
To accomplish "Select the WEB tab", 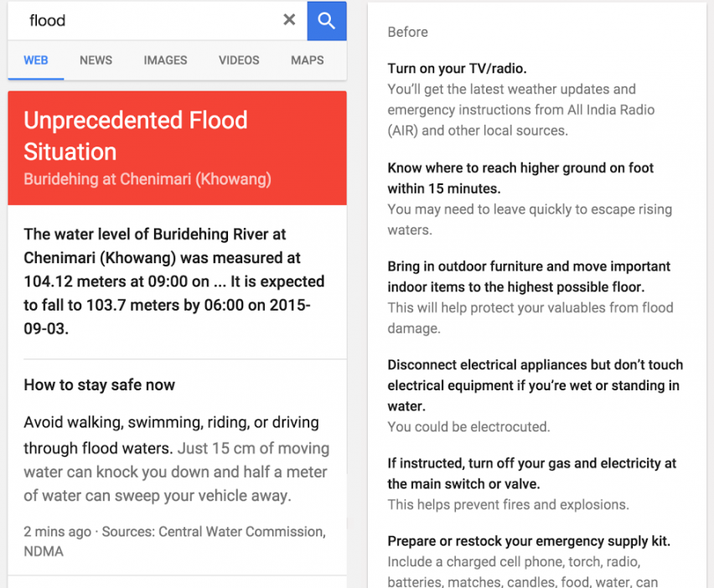I will pyautogui.click(x=36, y=60).
